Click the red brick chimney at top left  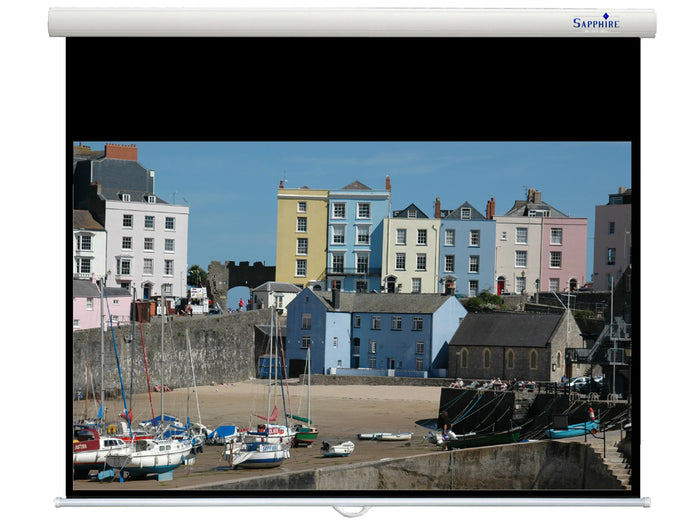tap(121, 152)
